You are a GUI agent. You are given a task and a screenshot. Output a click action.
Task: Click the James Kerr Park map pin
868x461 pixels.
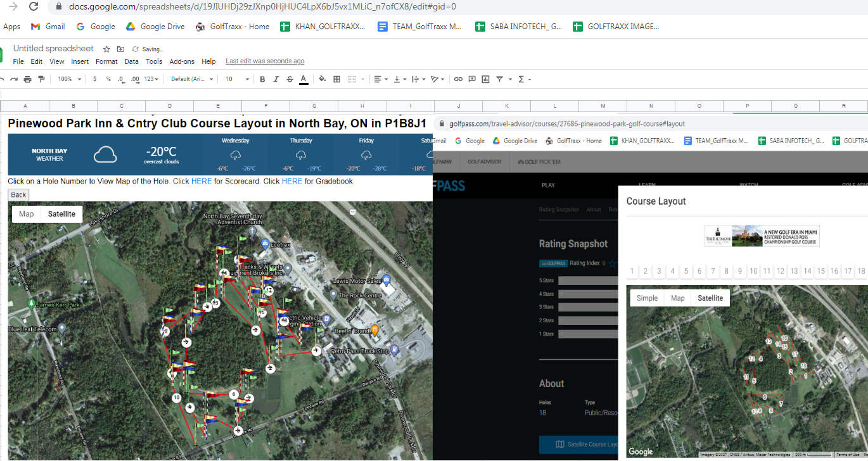click(x=30, y=304)
